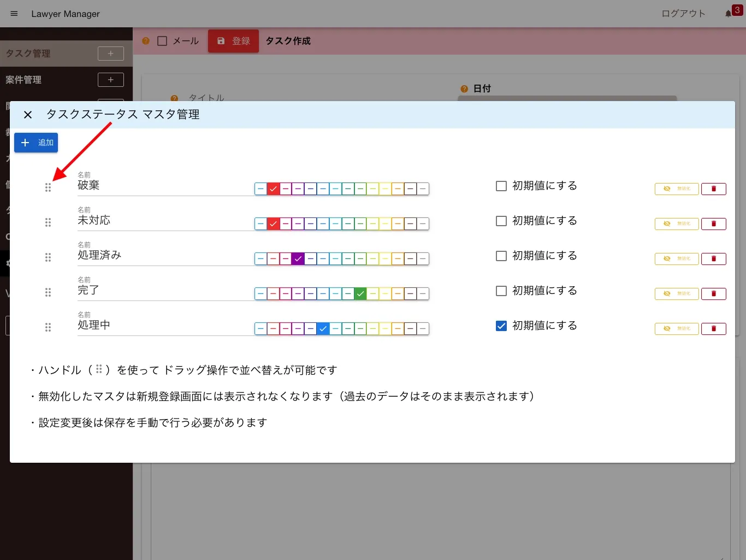Pick the red swatch in 完了 row
This screenshot has width=746, height=560.
[273, 294]
